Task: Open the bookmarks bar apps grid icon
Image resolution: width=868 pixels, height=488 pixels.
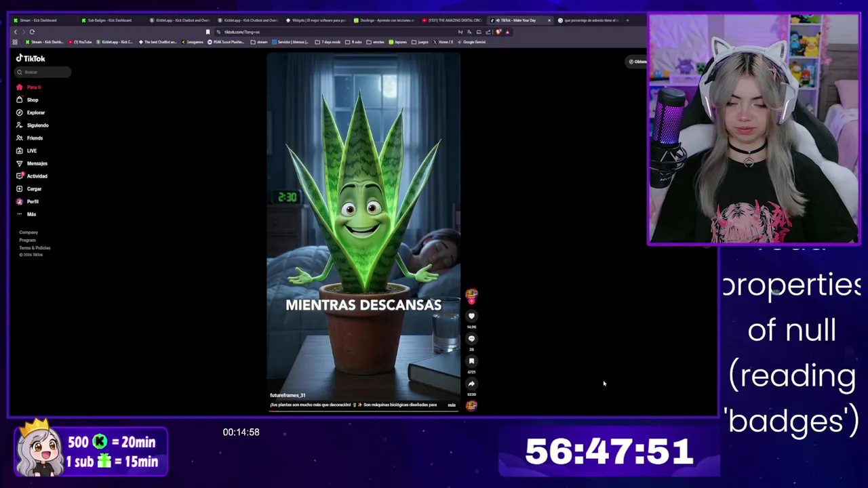Action: (x=15, y=42)
